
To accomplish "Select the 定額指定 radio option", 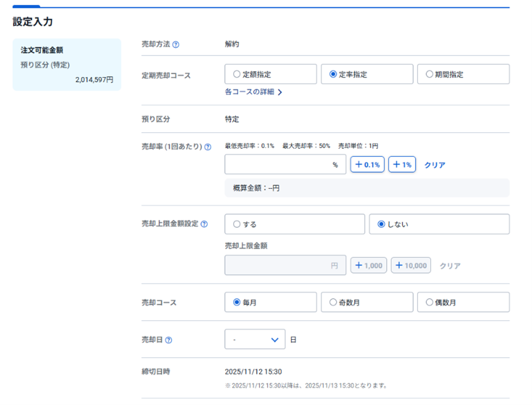I will (x=270, y=74).
